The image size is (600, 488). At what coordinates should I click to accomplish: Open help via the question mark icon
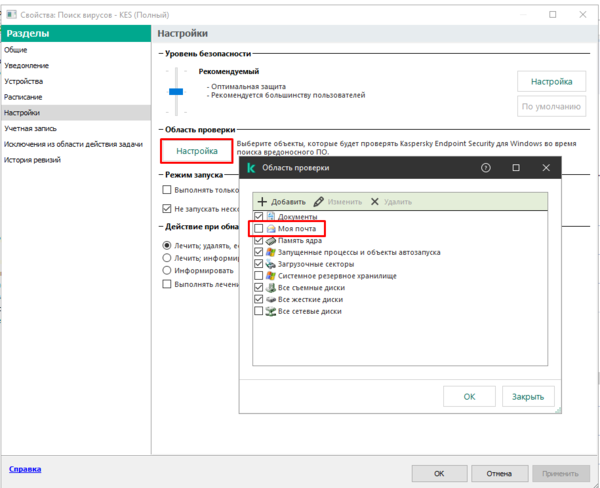[x=486, y=168]
